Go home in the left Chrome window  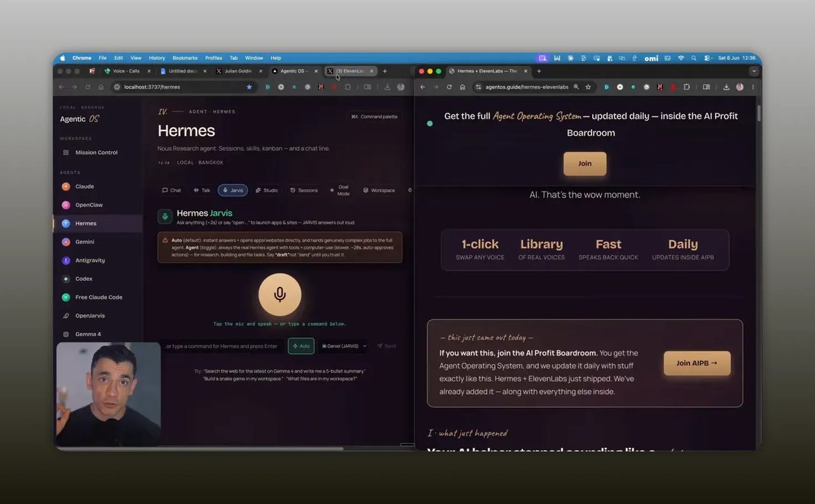point(101,87)
